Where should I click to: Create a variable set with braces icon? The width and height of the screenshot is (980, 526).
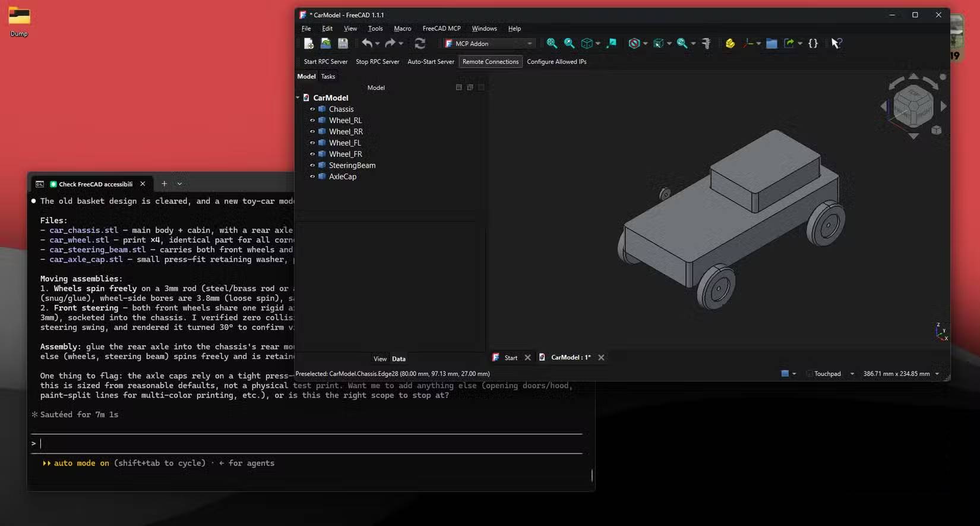pyautogui.click(x=813, y=43)
